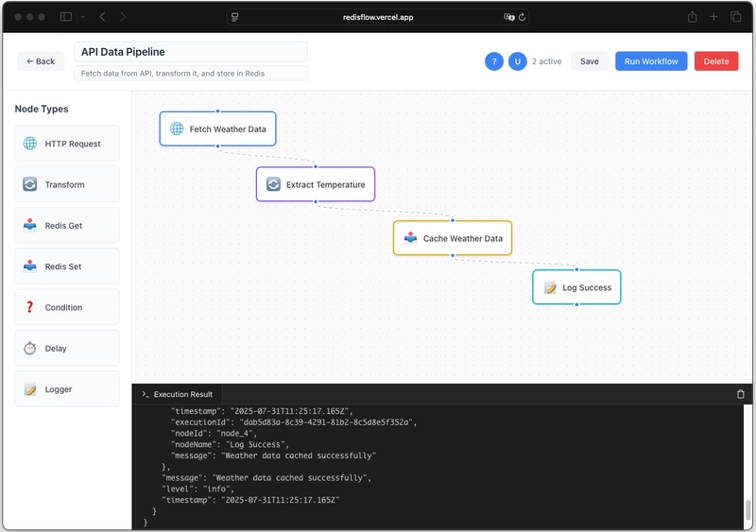
Task: Edit the API Data Pipeline name field
Action: pyautogui.click(x=191, y=53)
